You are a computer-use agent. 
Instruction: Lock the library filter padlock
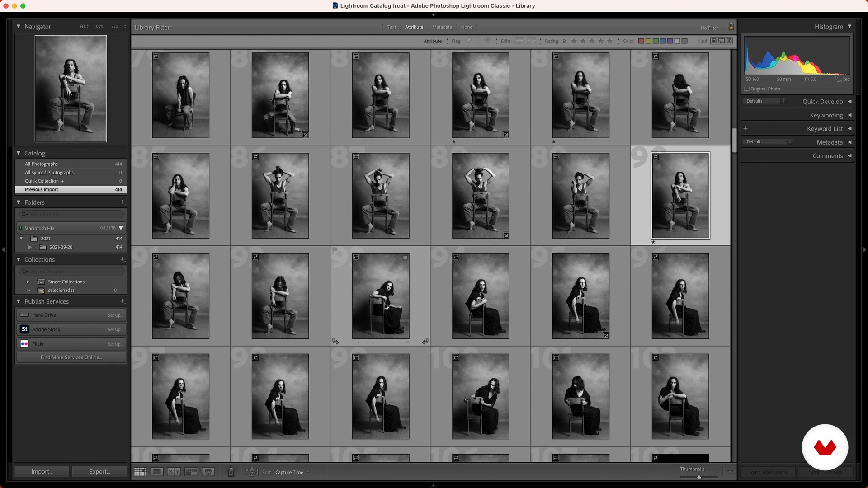tap(731, 27)
